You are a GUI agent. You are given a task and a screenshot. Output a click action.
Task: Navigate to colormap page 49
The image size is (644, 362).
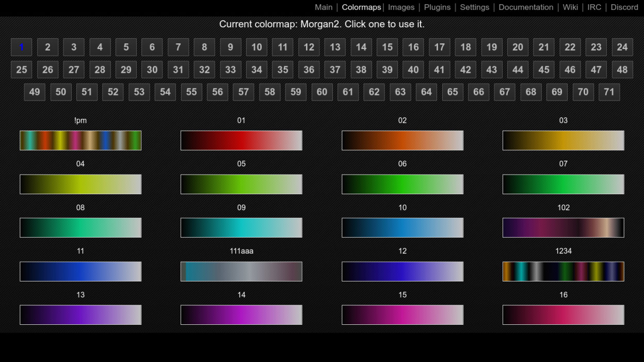click(x=35, y=92)
